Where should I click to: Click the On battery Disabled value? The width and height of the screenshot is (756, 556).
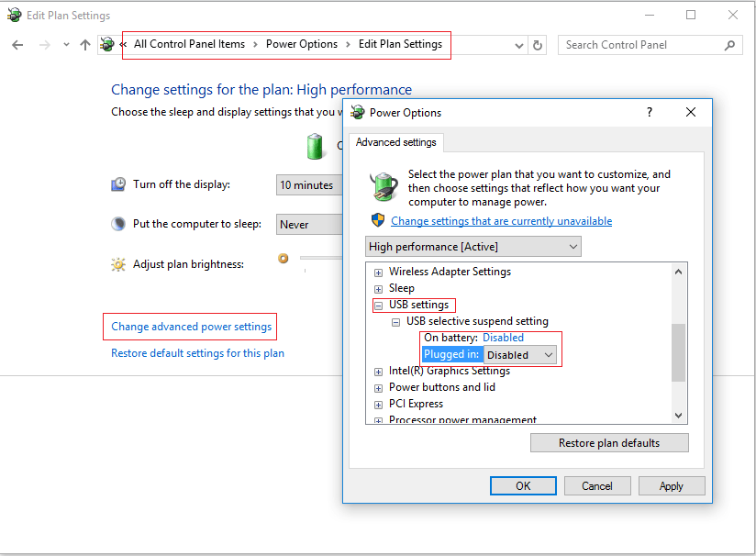point(503,338)
